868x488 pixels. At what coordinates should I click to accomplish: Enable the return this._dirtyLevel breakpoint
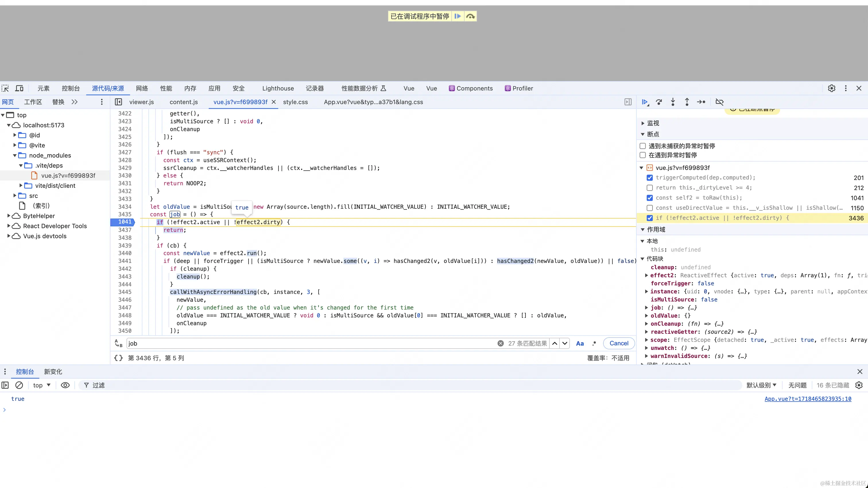(650, 188)
